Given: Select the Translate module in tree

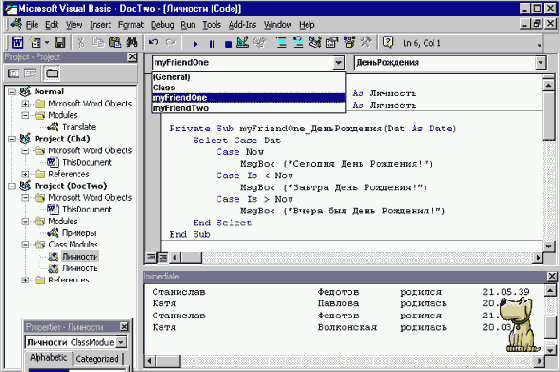Looking at the screenshot, I should click(x=79, y=127).
